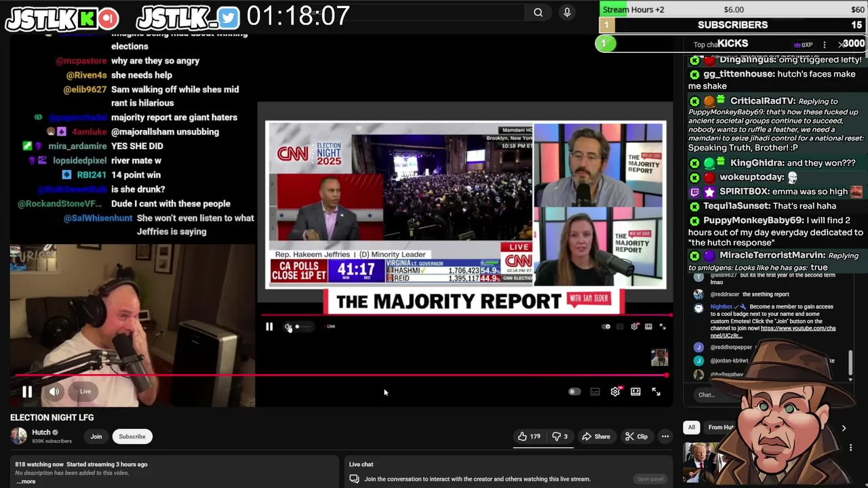Open recommended video's three-dot menu
The height and width of the screenshot is (488, 868).
click(851, 448)
